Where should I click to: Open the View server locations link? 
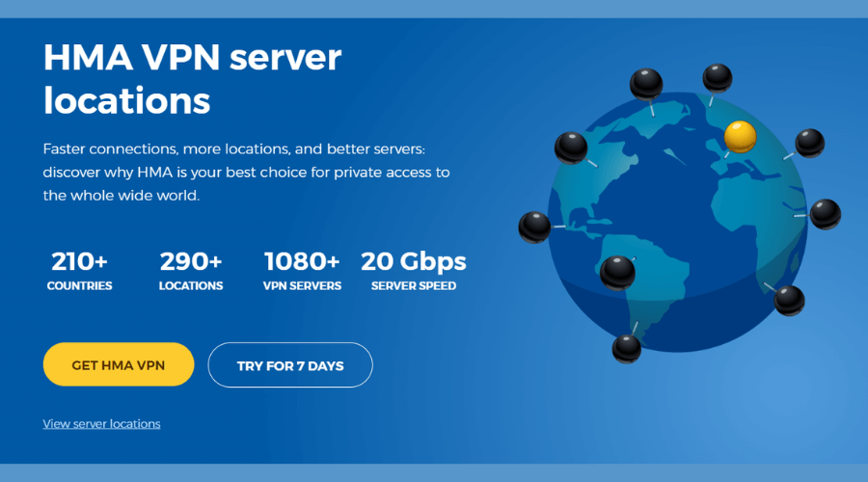(x=101, y=423)
